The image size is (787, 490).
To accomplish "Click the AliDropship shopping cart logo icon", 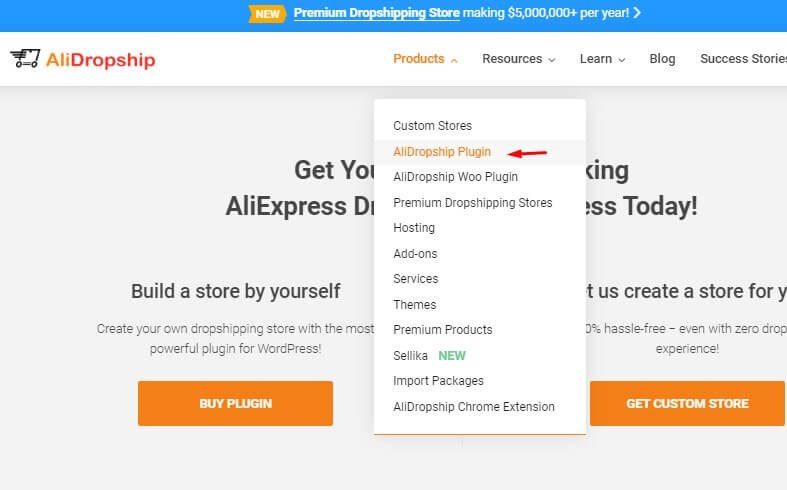I will click(25, 58).
